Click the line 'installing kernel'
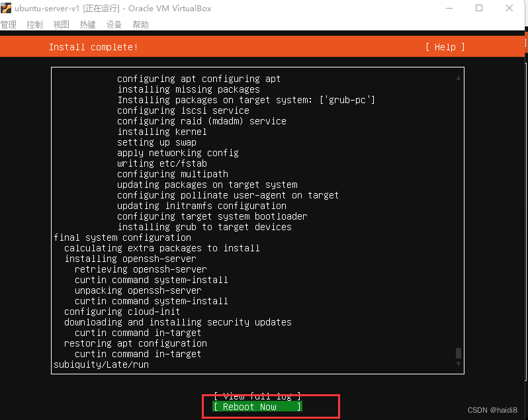 point(162,132)
